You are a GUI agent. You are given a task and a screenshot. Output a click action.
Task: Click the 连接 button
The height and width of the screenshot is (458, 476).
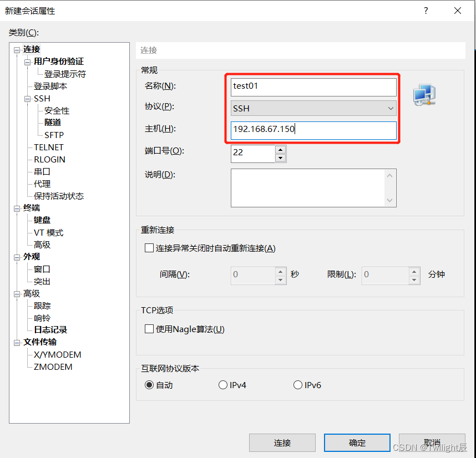click(x=282, y=442)
